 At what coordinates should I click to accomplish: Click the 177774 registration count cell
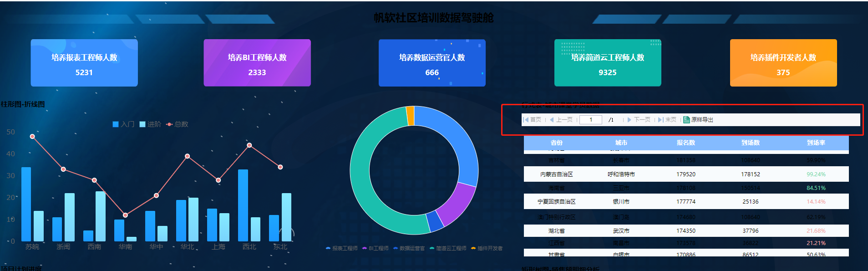click(686, 201)
